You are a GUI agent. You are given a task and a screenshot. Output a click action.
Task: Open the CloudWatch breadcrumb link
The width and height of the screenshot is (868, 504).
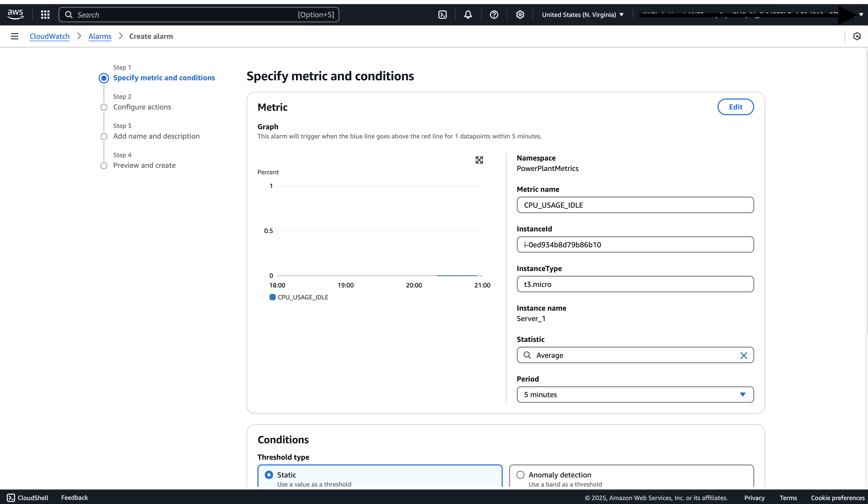[x=50, y=36]
